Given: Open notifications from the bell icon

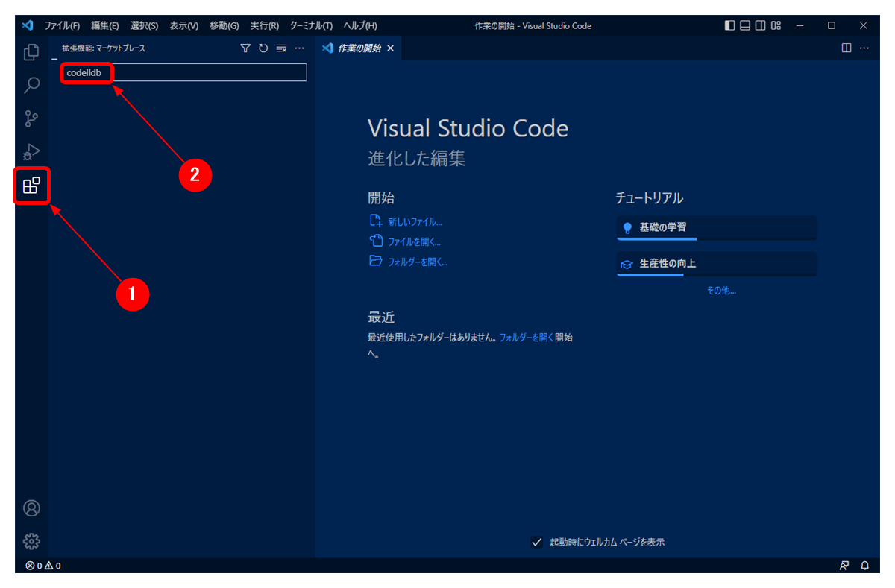Looking at the screenshot, I should 864,566.
